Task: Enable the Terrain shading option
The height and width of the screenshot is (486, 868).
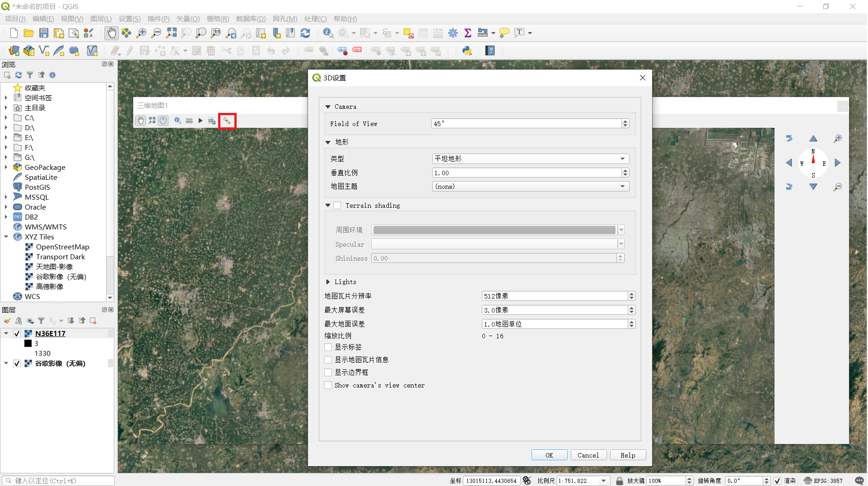Action: [337, 205]
